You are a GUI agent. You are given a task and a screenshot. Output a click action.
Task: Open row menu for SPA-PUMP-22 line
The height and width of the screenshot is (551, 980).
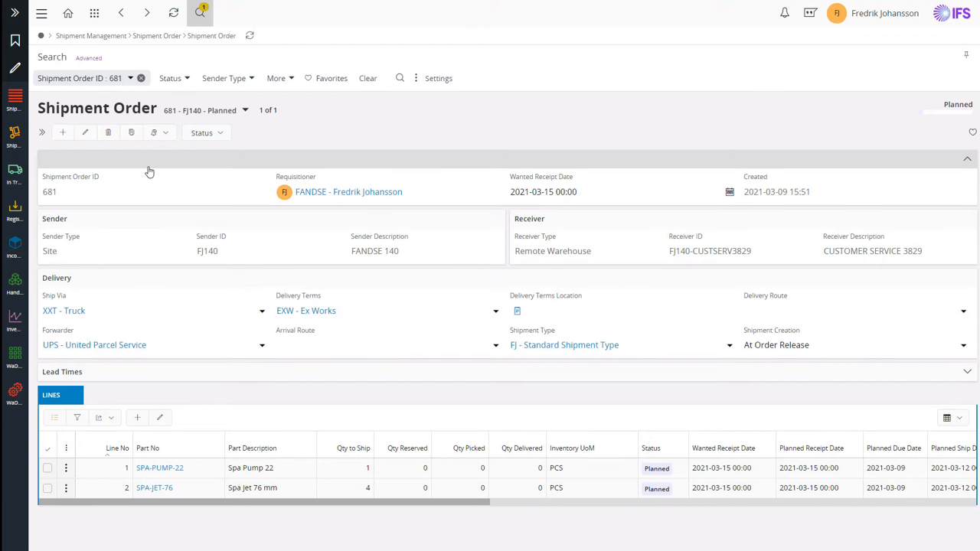tap(66, 468)
